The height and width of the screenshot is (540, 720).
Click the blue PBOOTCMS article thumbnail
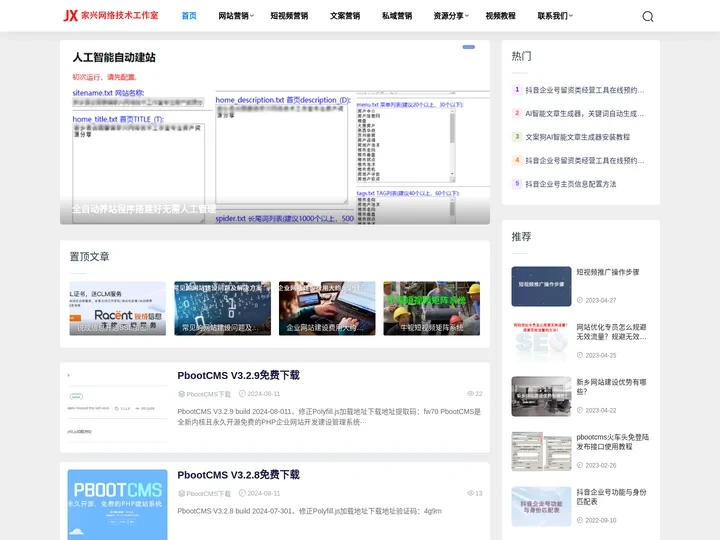pos(118,504)
